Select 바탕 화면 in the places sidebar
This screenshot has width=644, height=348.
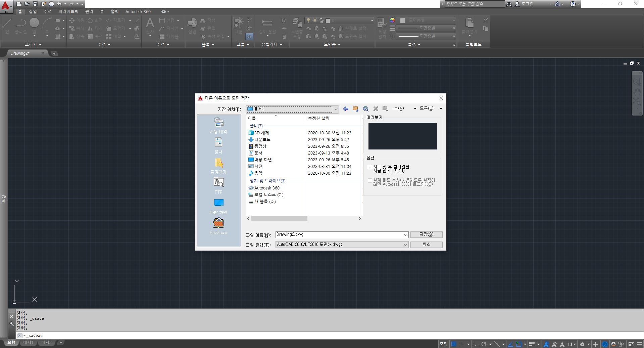click(x=218, y=207)
